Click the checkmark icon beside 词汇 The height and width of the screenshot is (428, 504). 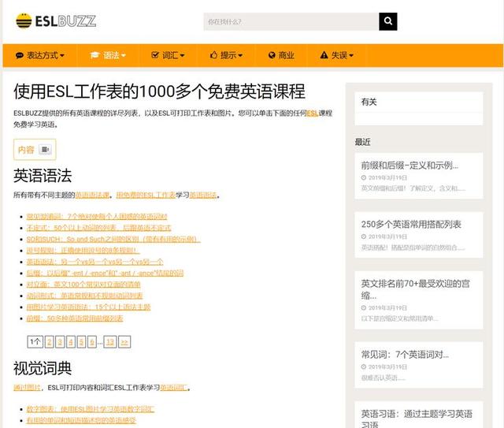pyautogui.click(x=155, y=55)
